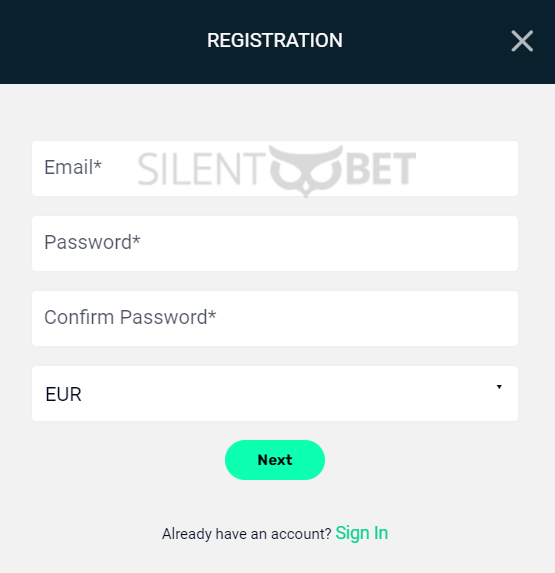The width and height of the screenshot is (555, 573).
Task: Click the BET watermark text
Action: (381, 168)
